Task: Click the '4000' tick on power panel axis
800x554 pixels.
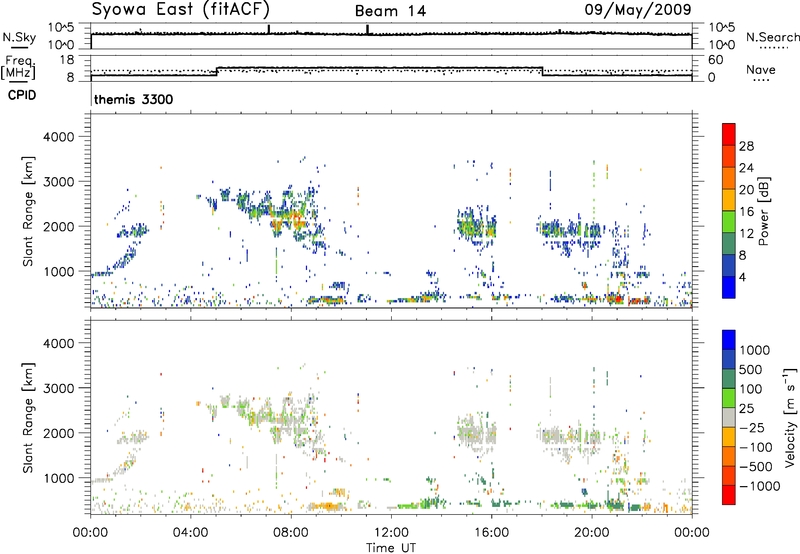Action: 59,137
